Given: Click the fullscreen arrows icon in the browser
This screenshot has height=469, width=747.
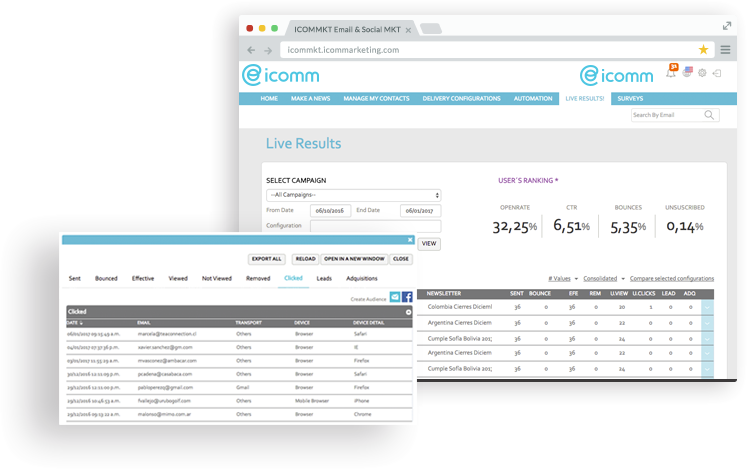Looking at the screenshot, I should point(727,26).
